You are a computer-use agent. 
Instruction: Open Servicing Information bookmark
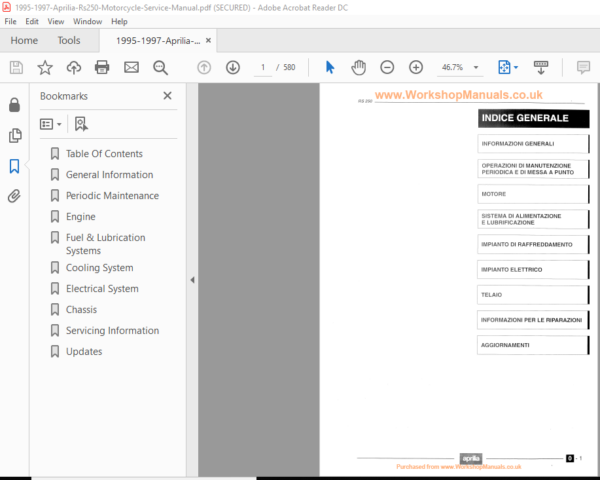click(x=112, y=330)
